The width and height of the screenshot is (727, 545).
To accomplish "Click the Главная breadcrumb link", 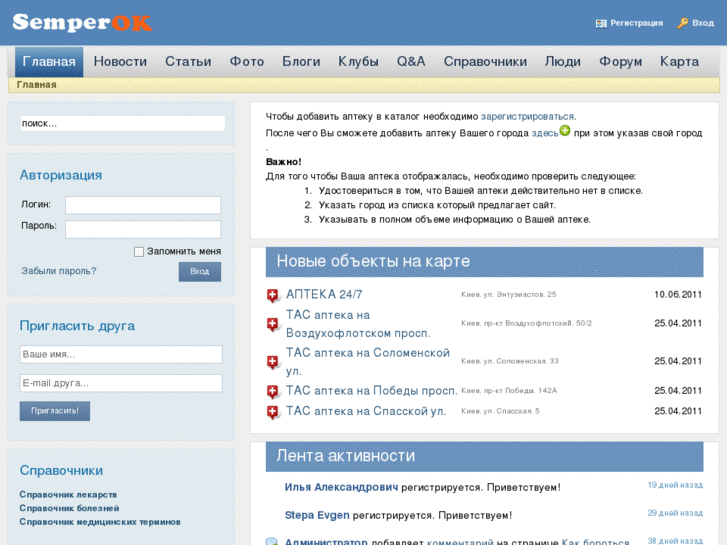I will click(37, 85).
